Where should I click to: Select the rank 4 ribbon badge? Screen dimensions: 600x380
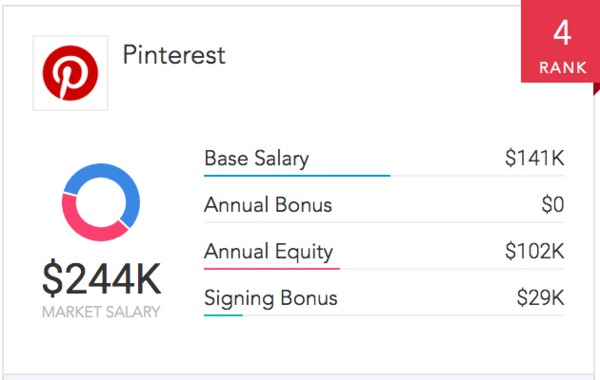(560, 41)
